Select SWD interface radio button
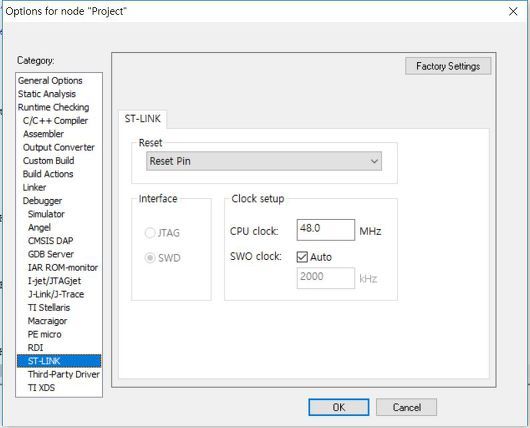 [x=150, y=258]
